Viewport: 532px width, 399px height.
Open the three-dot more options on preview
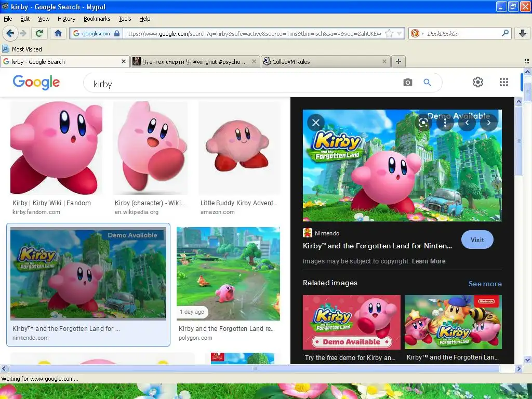(445, 123)
